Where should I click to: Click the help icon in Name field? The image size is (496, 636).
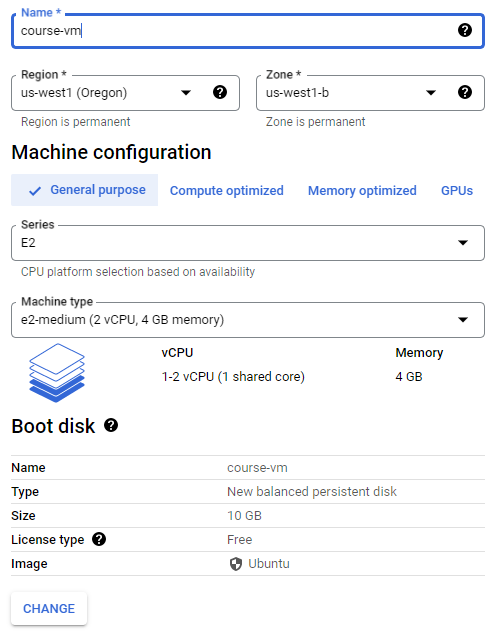[x=464, y=30]
